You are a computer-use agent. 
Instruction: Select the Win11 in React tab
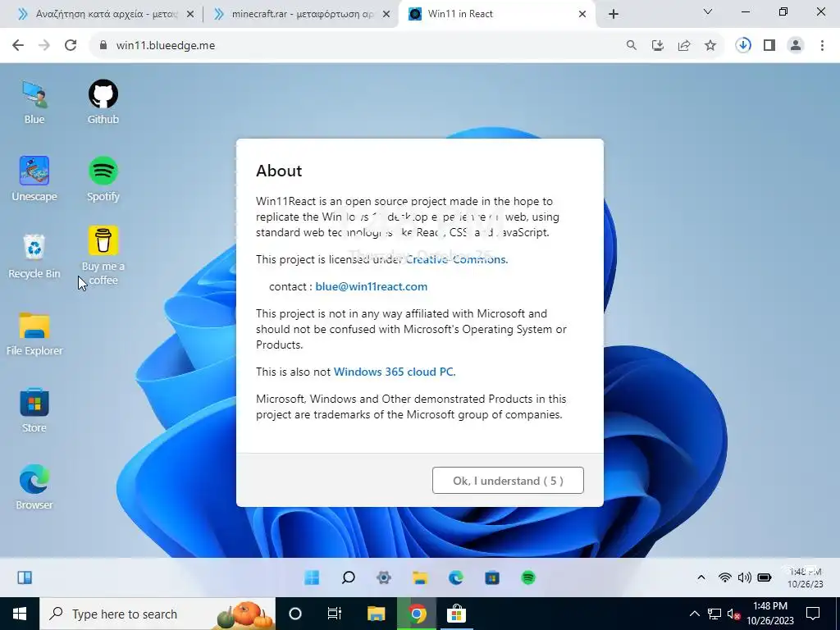tap(493, 14)
